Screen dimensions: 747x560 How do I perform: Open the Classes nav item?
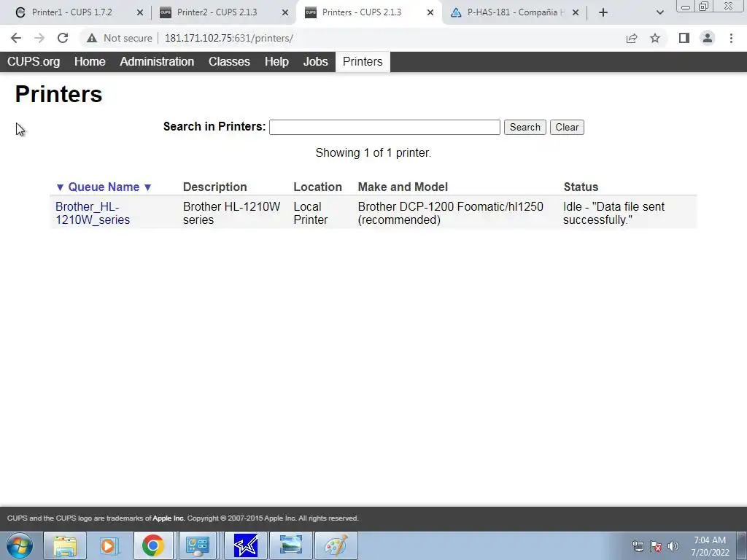click(229, 62)
